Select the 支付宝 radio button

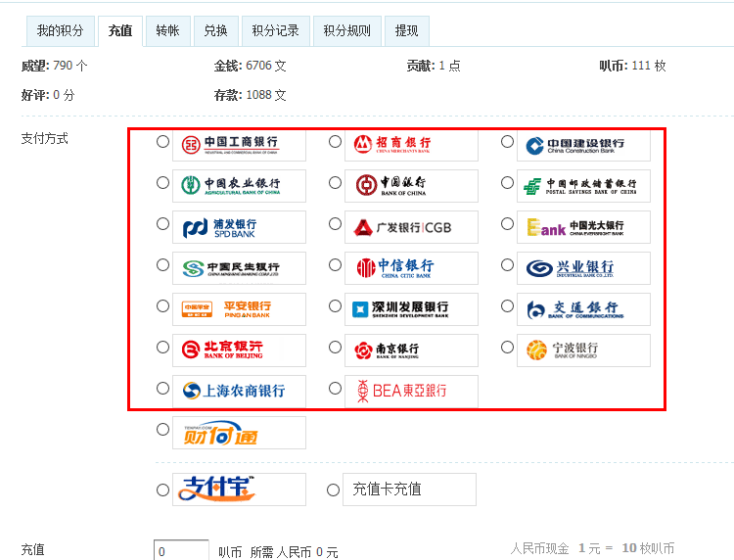pos(162,490)
